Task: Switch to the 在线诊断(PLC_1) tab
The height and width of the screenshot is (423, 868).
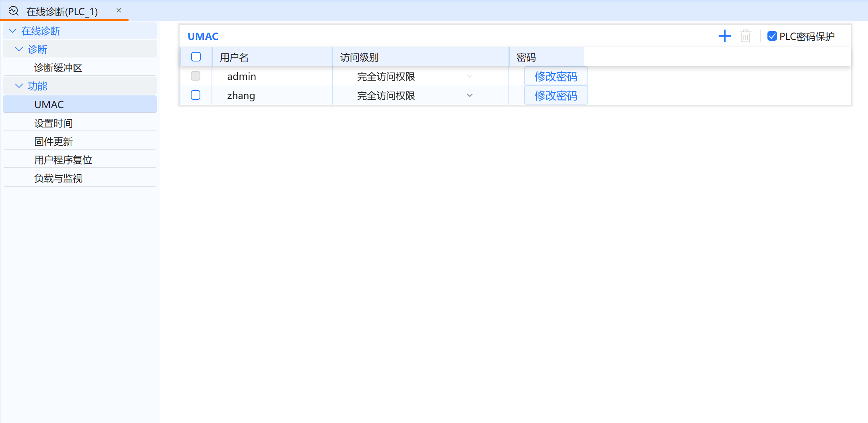Action: 62,12
